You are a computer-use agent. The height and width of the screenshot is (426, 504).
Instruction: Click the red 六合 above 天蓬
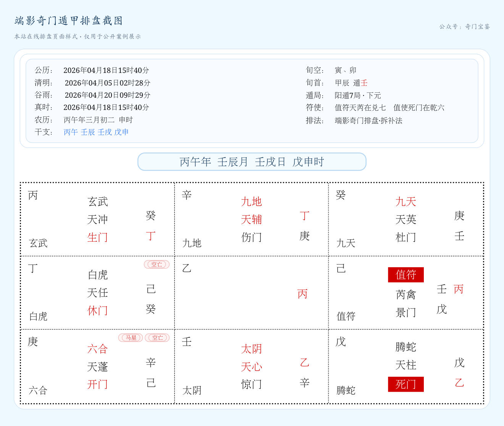point(98,349)
